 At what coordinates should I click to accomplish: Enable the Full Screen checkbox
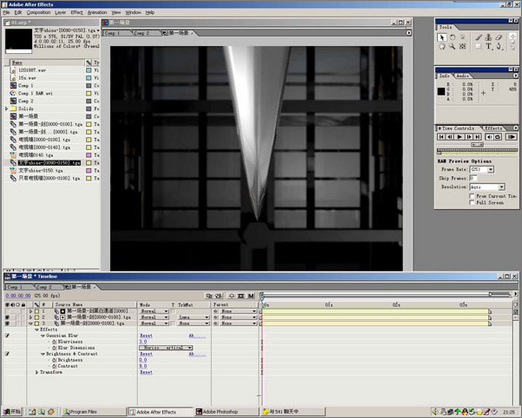pyautogui.click(x=472, y=203)
